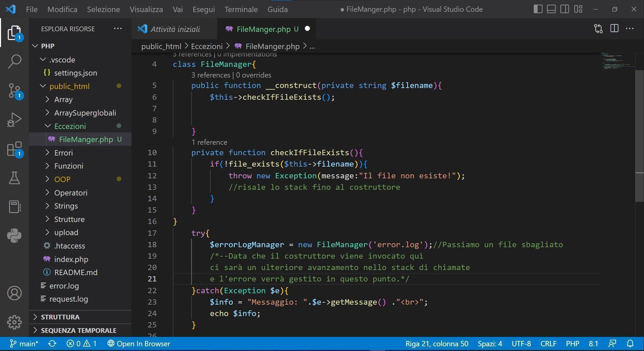Collapse the Eccezioni folder
The height and width of the screenshot is (351, 644).
pos(80,126)
